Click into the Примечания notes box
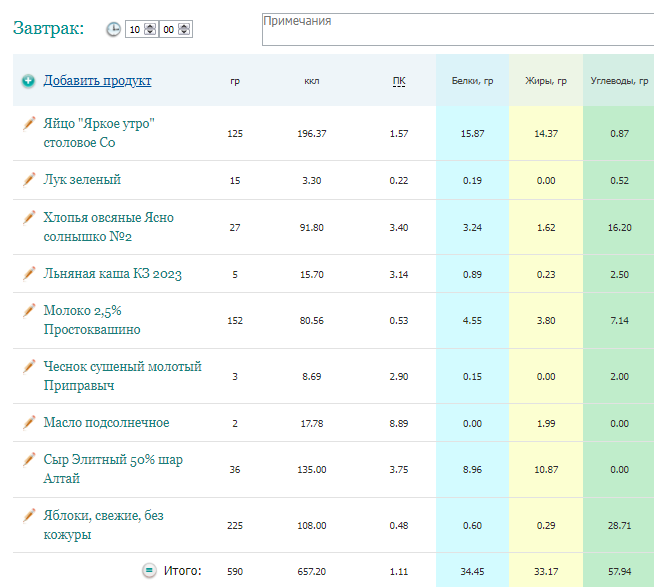The image size is (654, 587). tap(458, 29)
